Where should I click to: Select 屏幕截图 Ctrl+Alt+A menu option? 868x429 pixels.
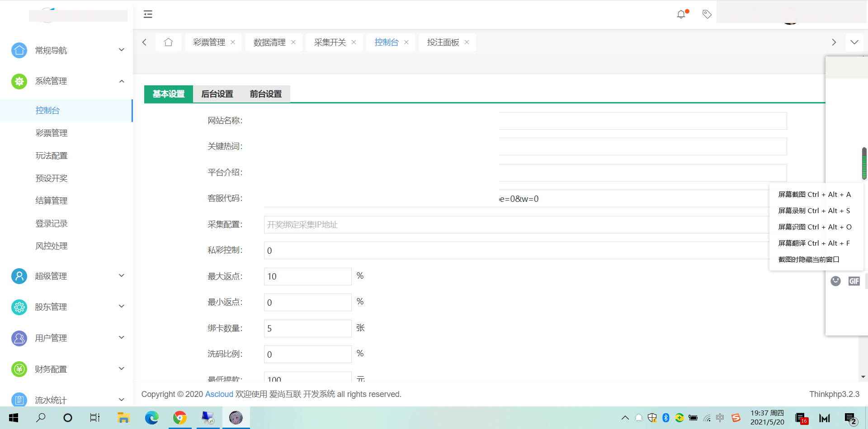pyautogui.click(x=814, y=195)
